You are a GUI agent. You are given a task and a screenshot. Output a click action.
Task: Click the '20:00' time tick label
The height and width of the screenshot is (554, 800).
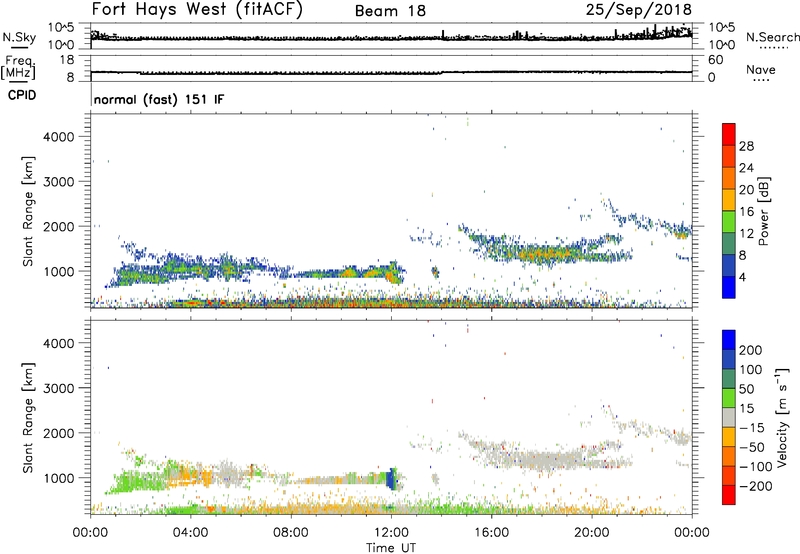(592, 533)
